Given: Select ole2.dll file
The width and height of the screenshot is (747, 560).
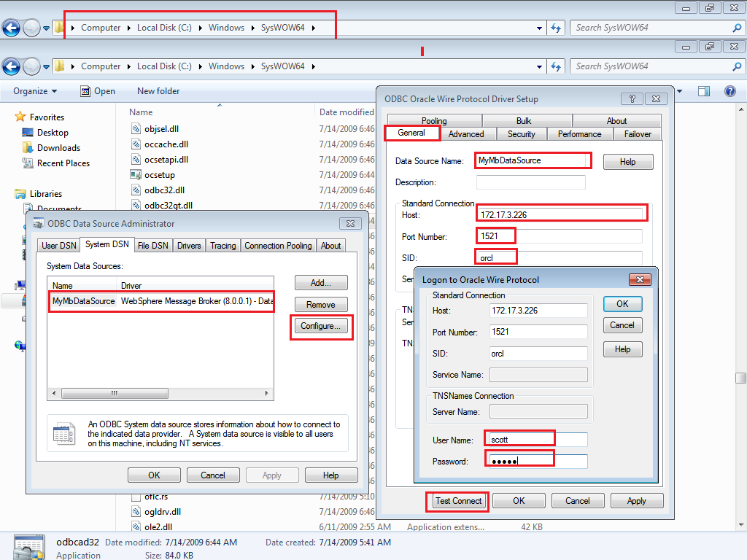Looking at the screenshot, I should (x=158, y=526).
